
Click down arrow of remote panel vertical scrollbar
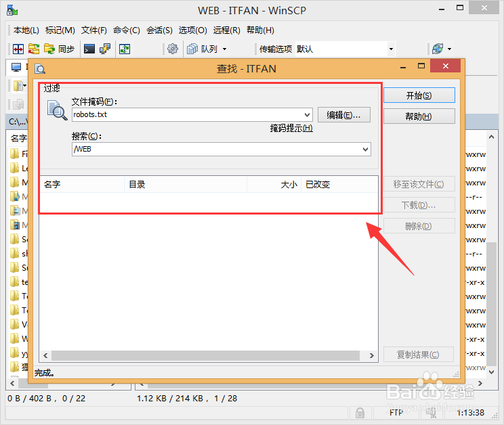[x=491, y=372]
